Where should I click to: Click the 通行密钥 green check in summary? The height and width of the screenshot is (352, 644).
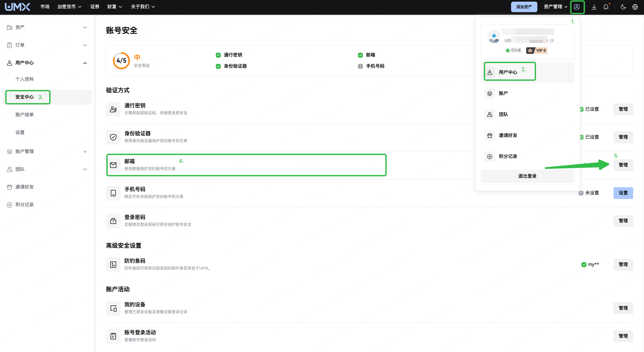click(218, 55)
